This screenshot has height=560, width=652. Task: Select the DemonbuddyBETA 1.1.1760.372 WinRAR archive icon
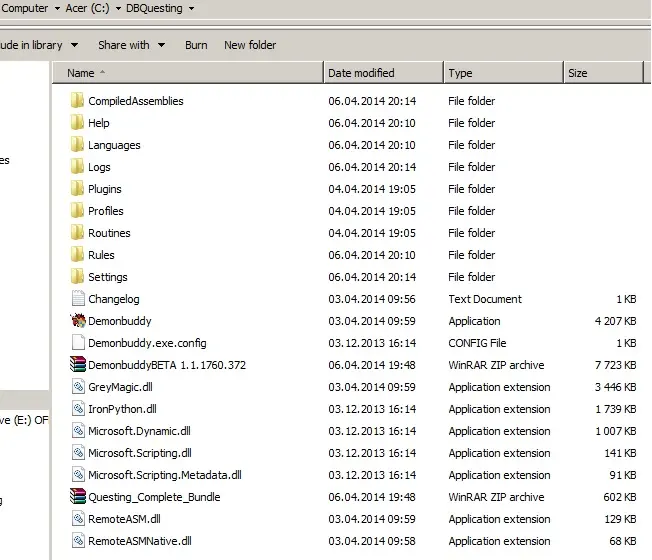coord(79,365)
